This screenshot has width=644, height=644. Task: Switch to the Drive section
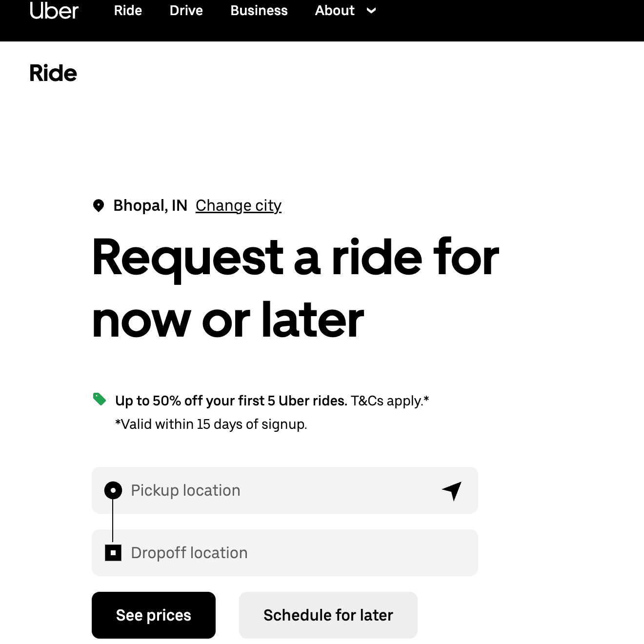tap(186, 10)
